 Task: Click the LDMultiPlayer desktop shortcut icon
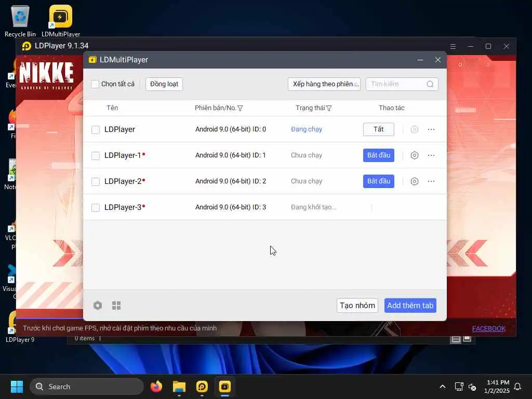[x=61, y=16]
